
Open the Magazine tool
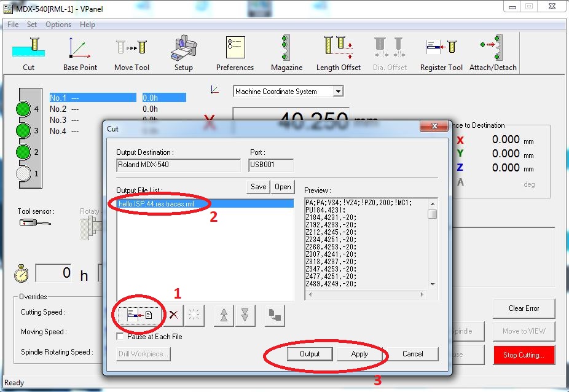(286, 53)
